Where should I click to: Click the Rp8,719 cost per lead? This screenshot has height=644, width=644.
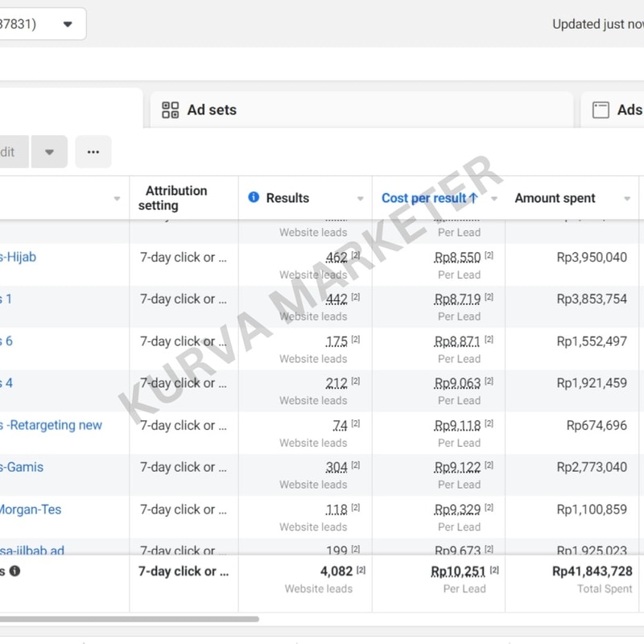[x=457, y=299]
